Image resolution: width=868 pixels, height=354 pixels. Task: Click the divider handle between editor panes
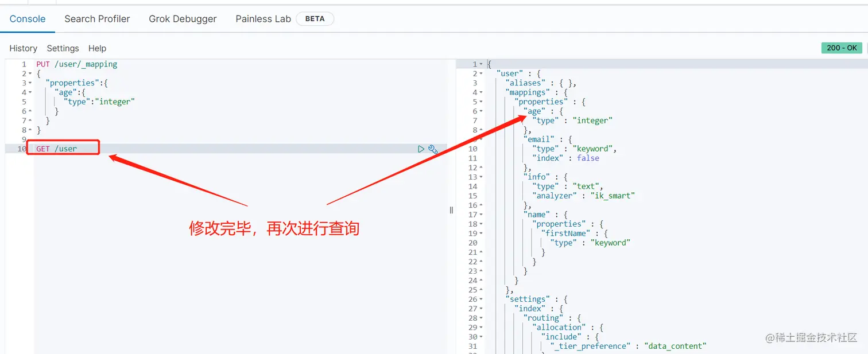[x=451, y=210]
